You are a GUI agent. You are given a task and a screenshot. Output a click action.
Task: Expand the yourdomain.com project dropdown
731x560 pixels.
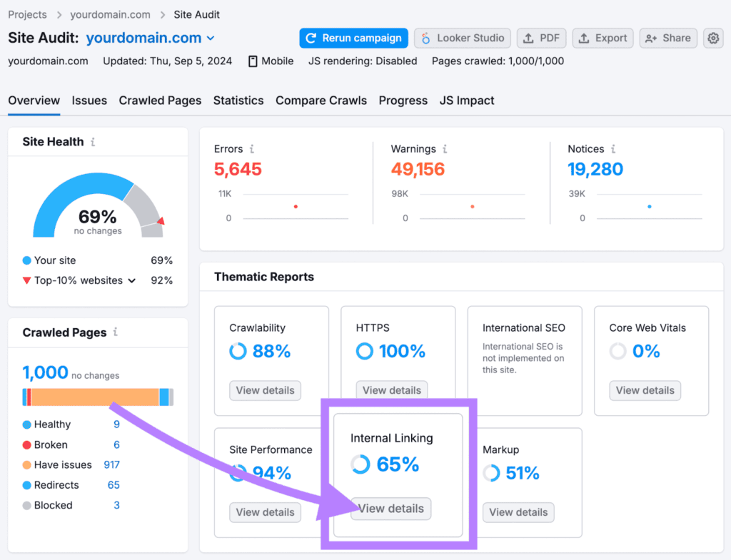tap(211, 39)
